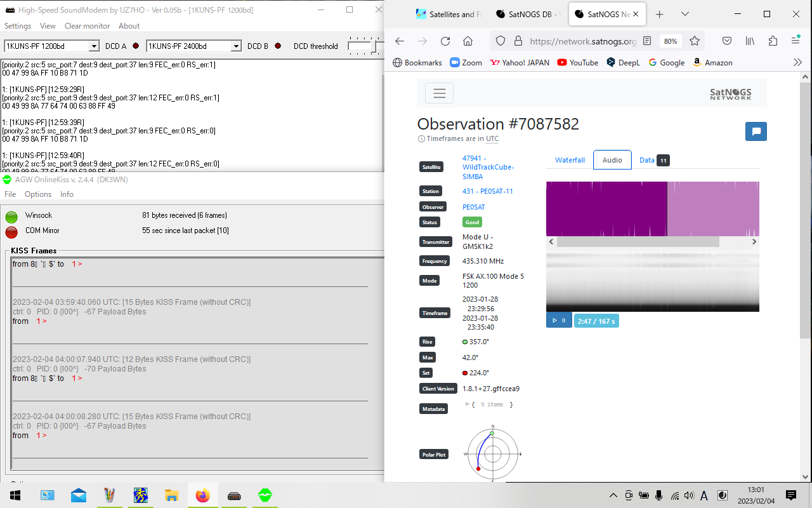
Task: Toggle the SatNOGS navigation hamburger menu
Action: click(439, 93)
